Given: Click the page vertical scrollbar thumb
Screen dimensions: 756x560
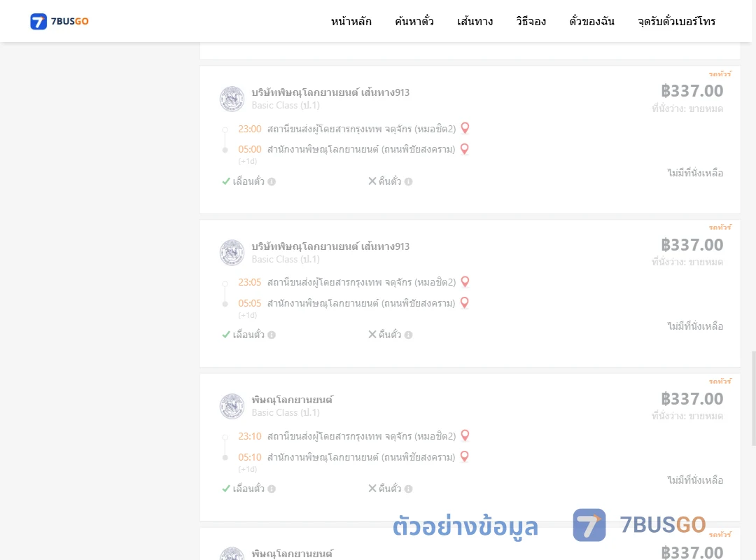Looking at the screenshot, I should [753, 398].
